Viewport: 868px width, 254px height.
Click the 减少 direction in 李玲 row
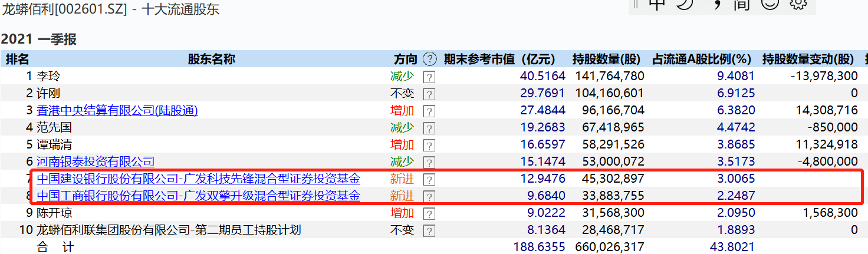click(x=402, y=76)
